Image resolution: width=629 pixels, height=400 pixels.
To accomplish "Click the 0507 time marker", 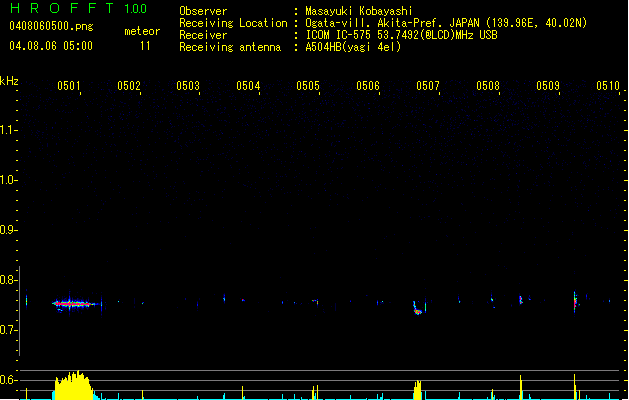I will click(x=428, y=86).
